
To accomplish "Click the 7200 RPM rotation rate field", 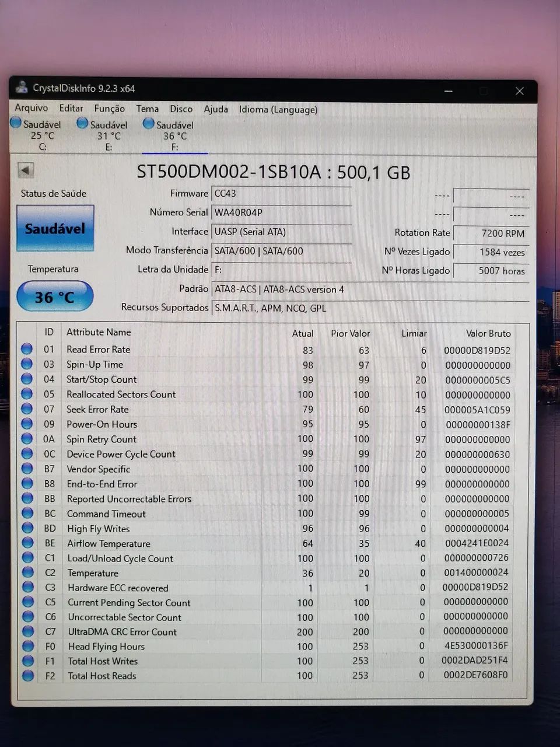I will pyautogui.click(x=491, y=233).
